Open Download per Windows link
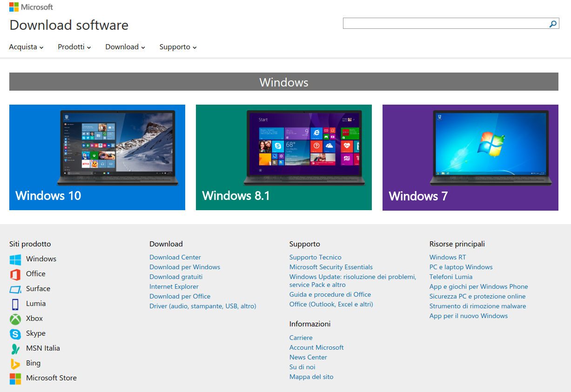Screen dimensions: 571x392 [x=185, y=267]
